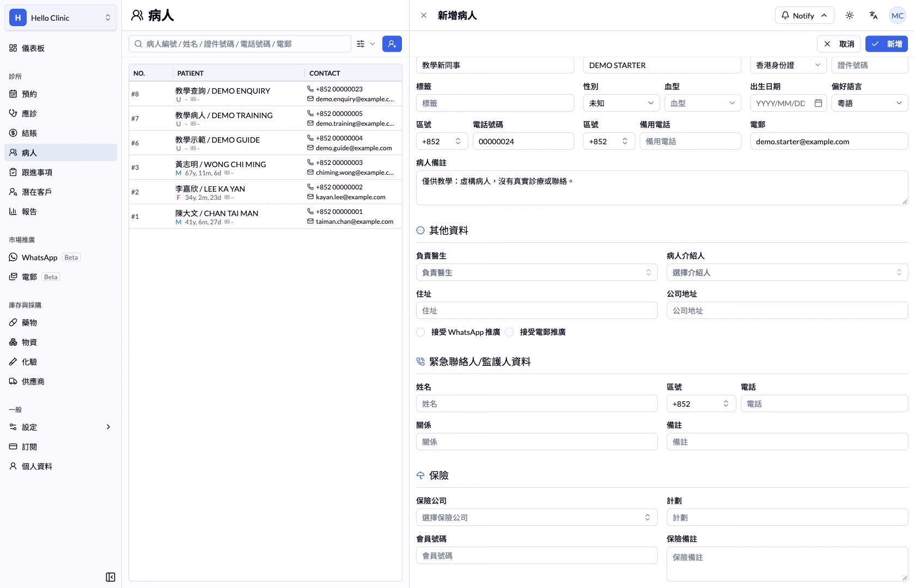The width and height of the screenshot is (915, 588).
Task: Open 報告 reports page
Action: [60, 211]
